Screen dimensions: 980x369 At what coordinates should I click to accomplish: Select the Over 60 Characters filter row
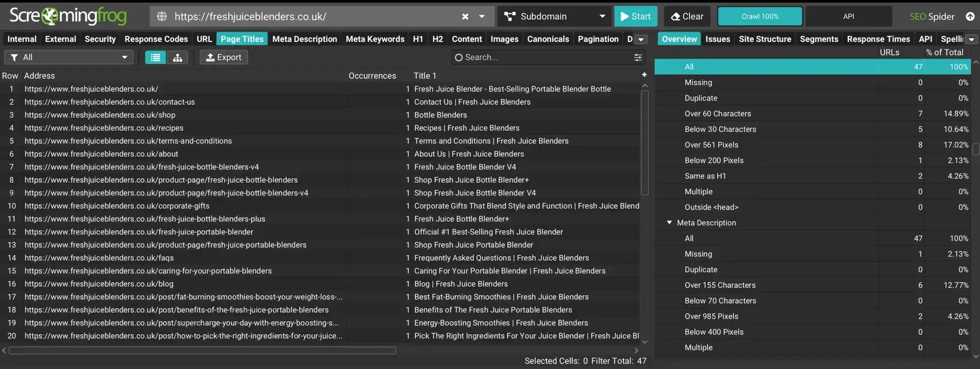pyautogui.click(x=718, y=114)
